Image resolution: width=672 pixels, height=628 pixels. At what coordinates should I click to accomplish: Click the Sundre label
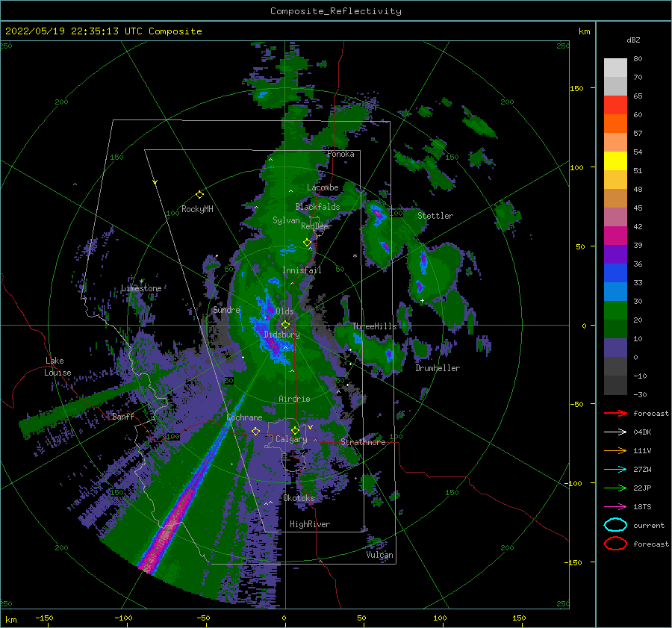[227, 310]
